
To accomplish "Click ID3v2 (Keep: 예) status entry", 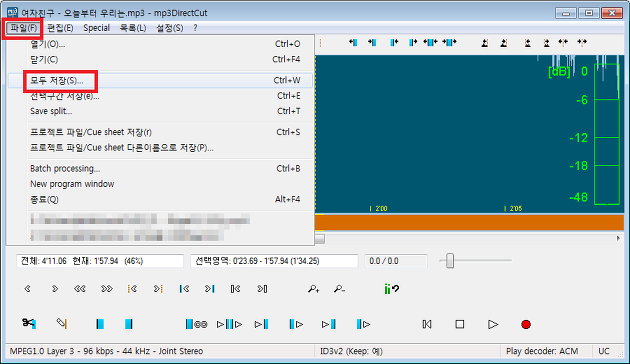I will click(351, 352).
